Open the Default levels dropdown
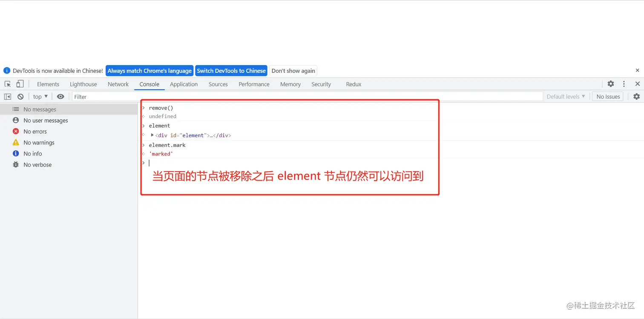This screenshot has width=644, height=319. (x=566, y=97)
